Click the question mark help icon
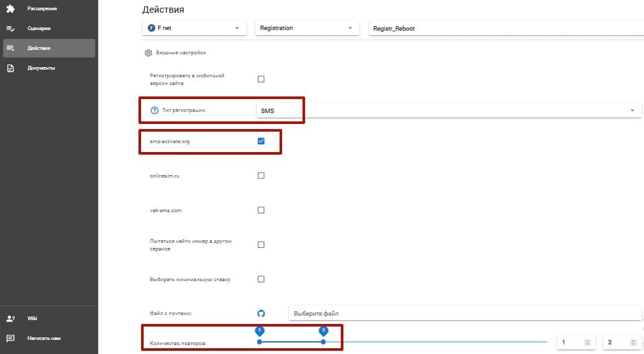The image size is (644, 354). (154, 111)
